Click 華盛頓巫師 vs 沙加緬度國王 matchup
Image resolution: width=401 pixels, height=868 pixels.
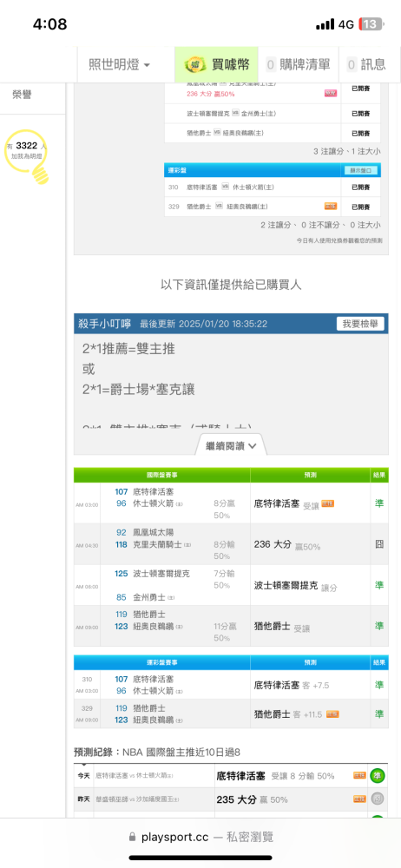click(x=137, y=799)
